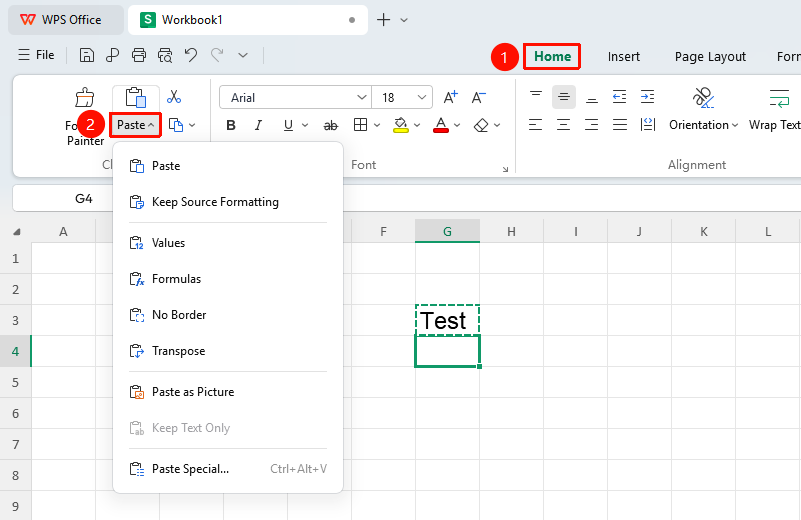Expand the font color options arrow
Viewport: 801px width, 520px height.
pyautogui.click(x=457, y=125)
